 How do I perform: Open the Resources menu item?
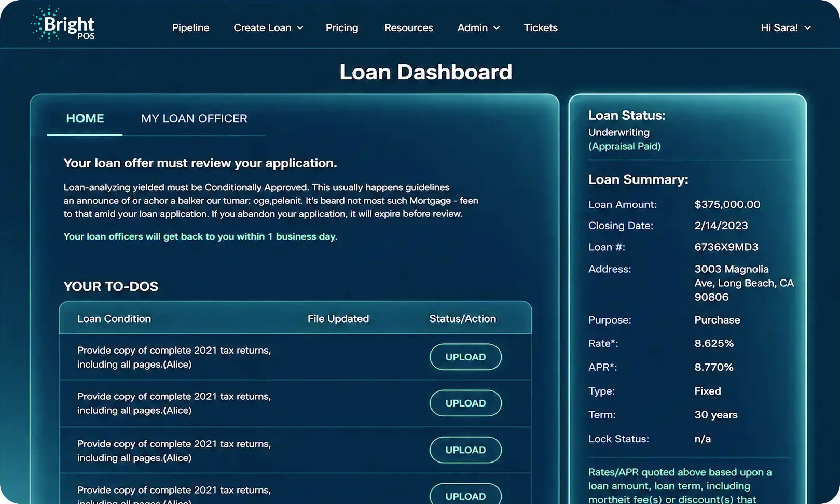click(x=408, y=27)
